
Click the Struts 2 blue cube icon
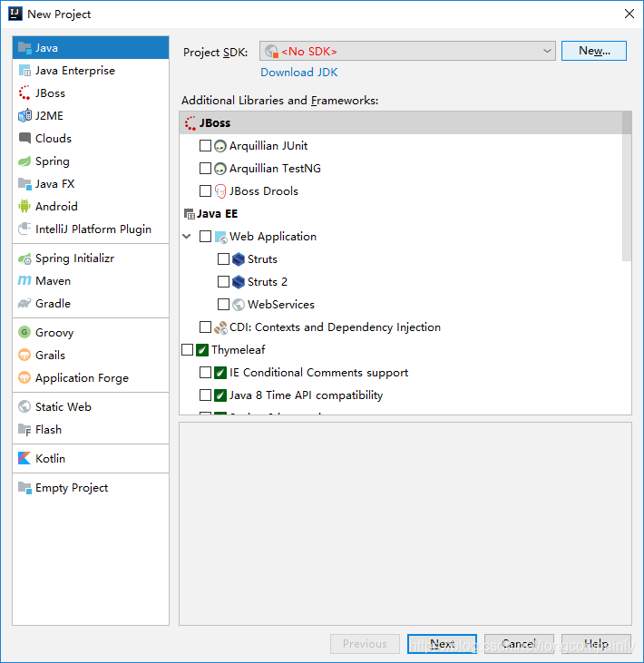click(x=239, y=281)
